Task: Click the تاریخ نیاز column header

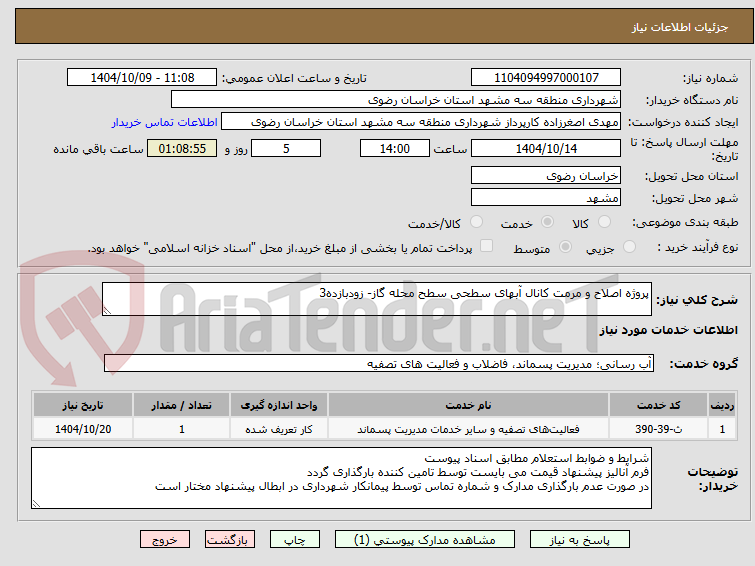Action: click(x=83, y=405)
